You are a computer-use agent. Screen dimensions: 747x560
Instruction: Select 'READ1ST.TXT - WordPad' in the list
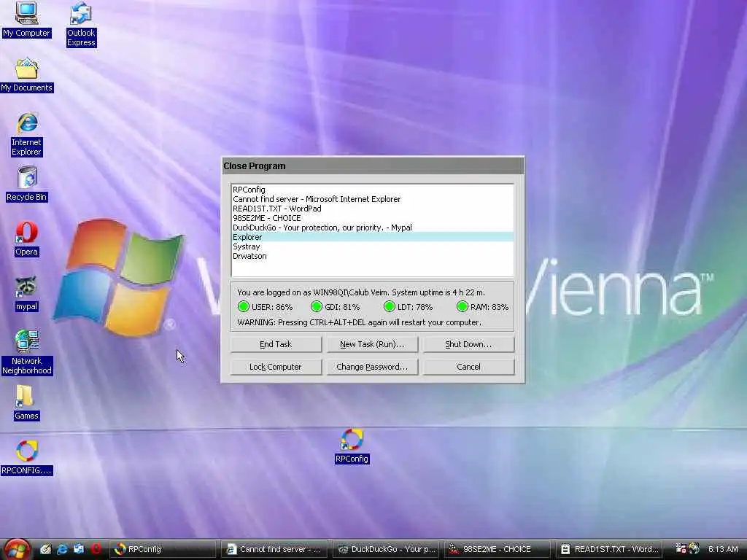pyautogui.click(x=373, y=209)
